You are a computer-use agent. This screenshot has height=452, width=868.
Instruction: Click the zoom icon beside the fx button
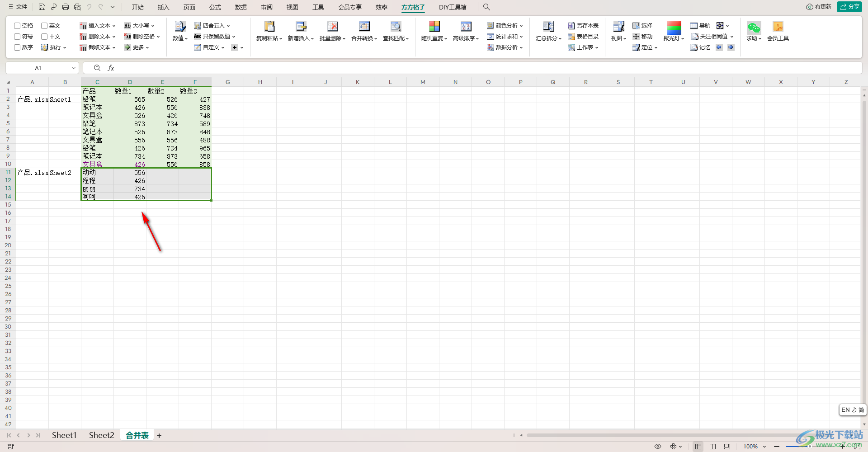(97, 68)
